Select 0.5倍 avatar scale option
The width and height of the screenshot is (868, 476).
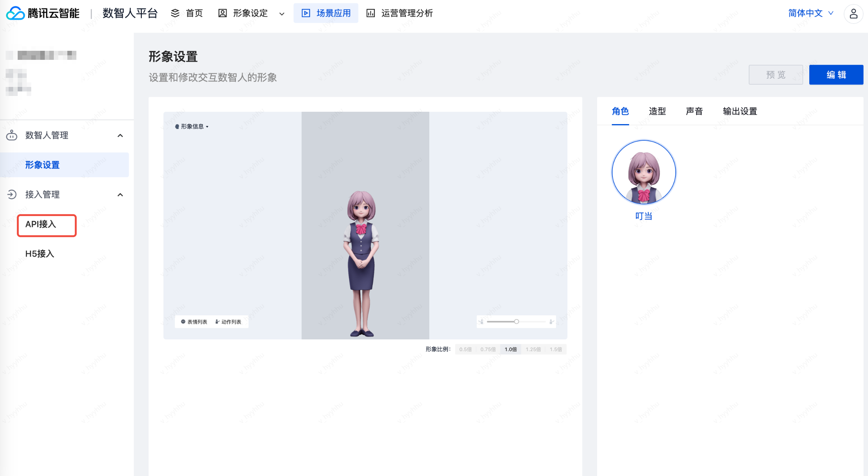[x=465, y=349]
